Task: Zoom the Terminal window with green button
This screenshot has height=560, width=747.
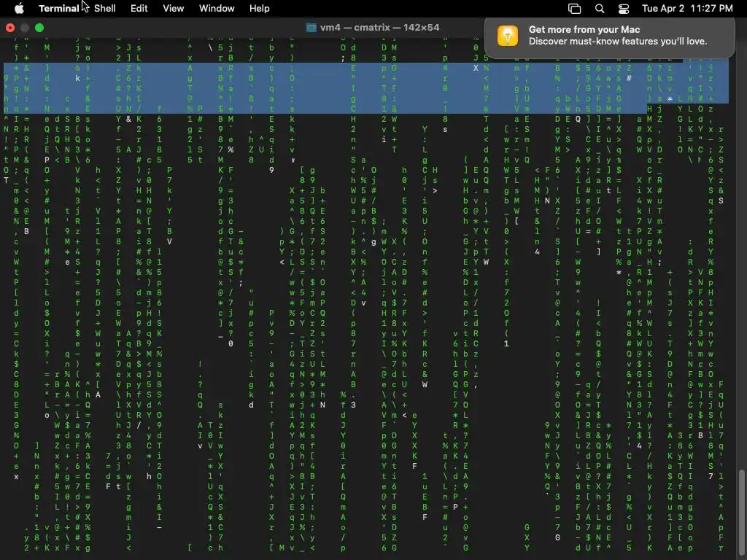Action: coord(39,28)
